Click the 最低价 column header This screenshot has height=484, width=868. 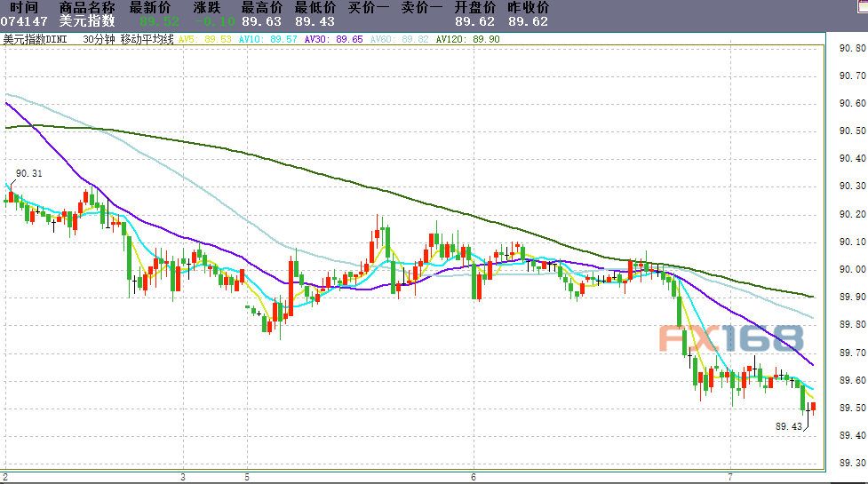coord(315,8)
